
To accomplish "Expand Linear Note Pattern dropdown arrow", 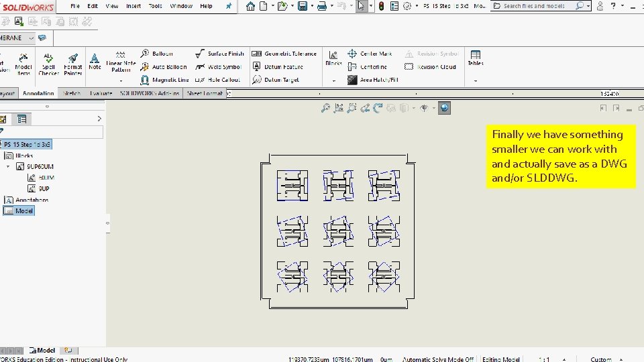I will (x=121, y=80).
